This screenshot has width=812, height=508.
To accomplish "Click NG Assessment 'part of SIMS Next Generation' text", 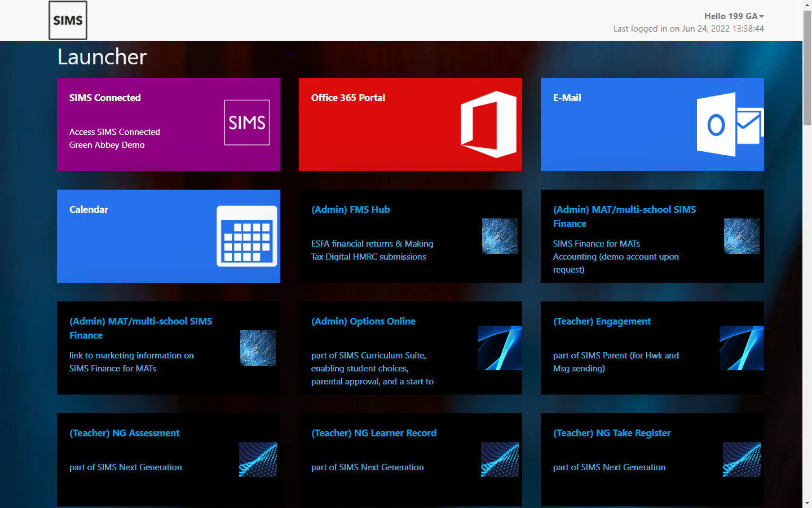I will [125, 467].
